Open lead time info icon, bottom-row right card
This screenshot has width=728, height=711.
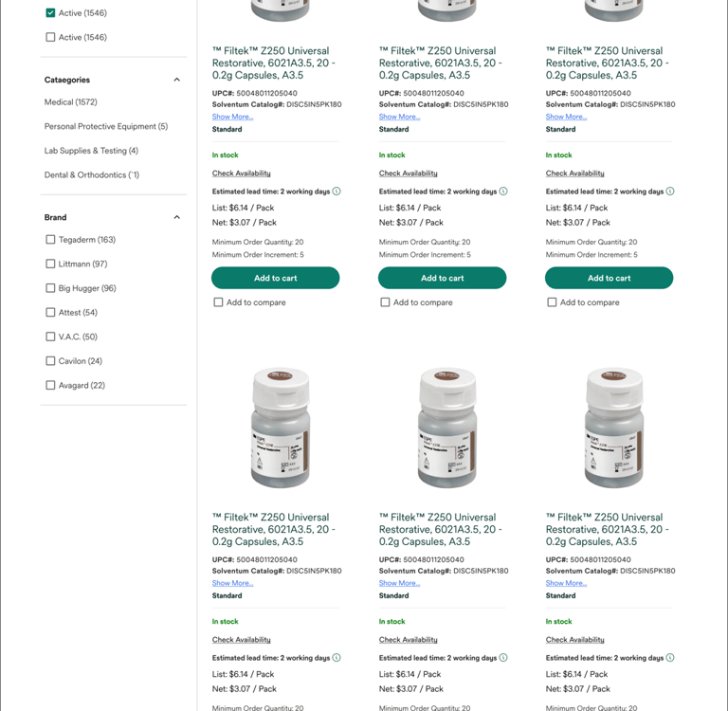[x=670, y=658]
